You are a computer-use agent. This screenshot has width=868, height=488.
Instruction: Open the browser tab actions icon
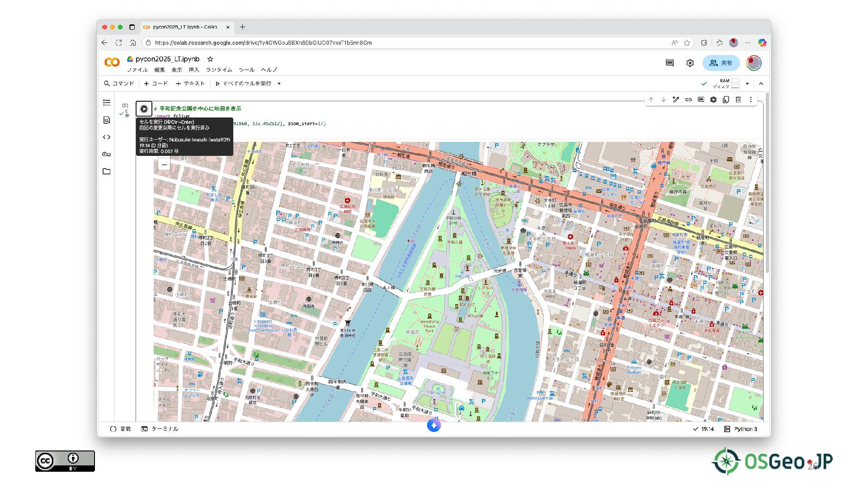click(x=132, y=27)
